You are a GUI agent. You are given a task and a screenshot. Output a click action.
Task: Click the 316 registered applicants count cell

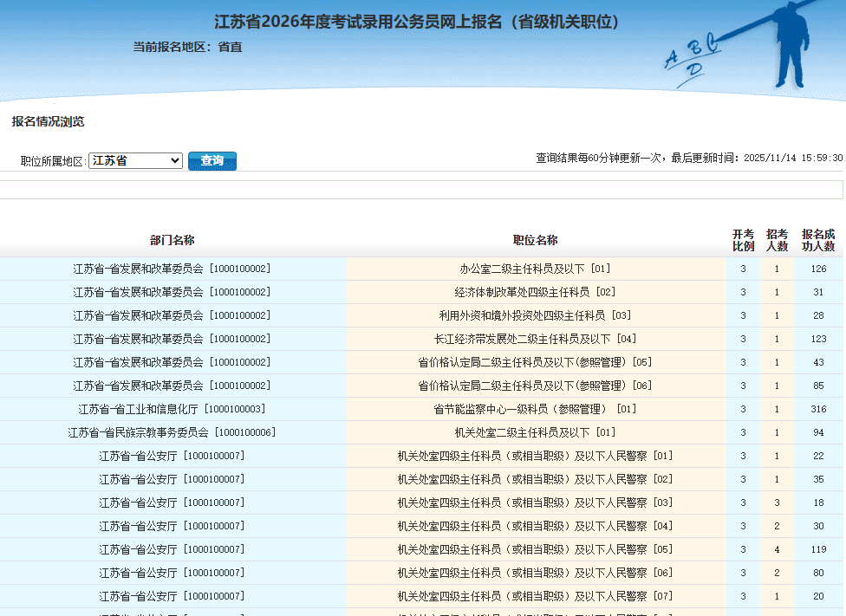818,409
